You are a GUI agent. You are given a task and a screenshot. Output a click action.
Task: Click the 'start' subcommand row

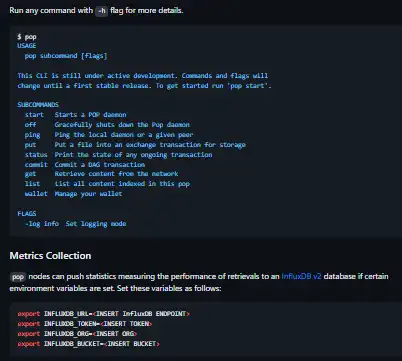pyautogui.click(x=75, y=115)
